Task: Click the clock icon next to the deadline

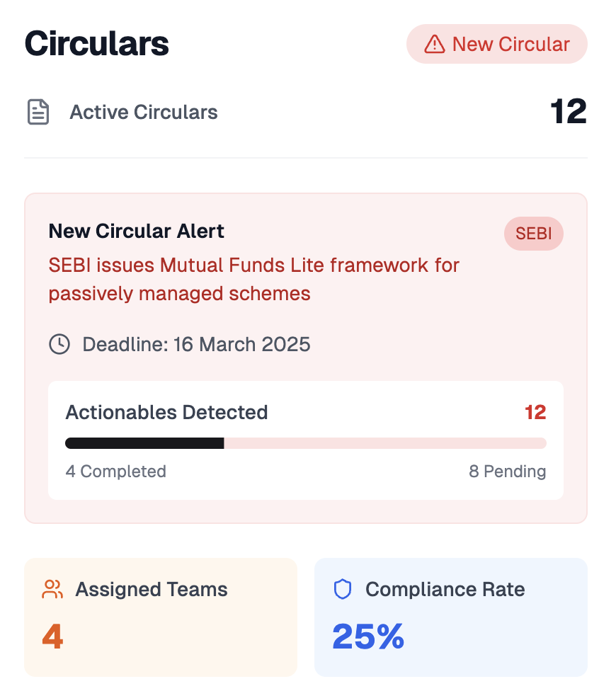Action: click(59, 345)
